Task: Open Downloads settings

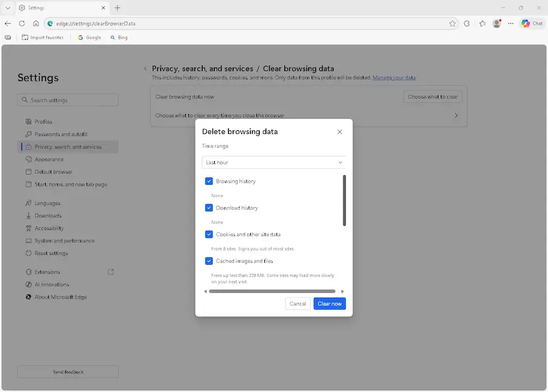Action: coord(48,215)
